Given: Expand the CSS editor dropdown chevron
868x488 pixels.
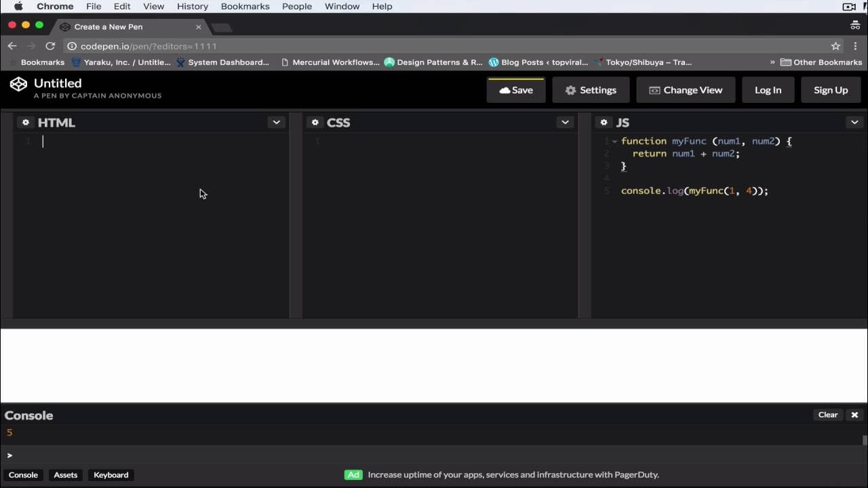Looking at the screenshot, I should pos(565,123).
